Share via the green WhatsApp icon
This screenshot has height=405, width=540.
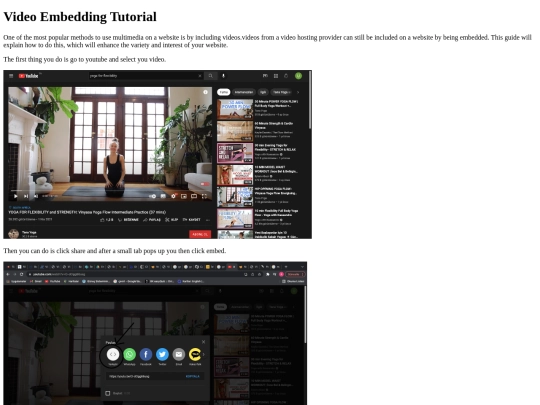(x=129, y=354)
